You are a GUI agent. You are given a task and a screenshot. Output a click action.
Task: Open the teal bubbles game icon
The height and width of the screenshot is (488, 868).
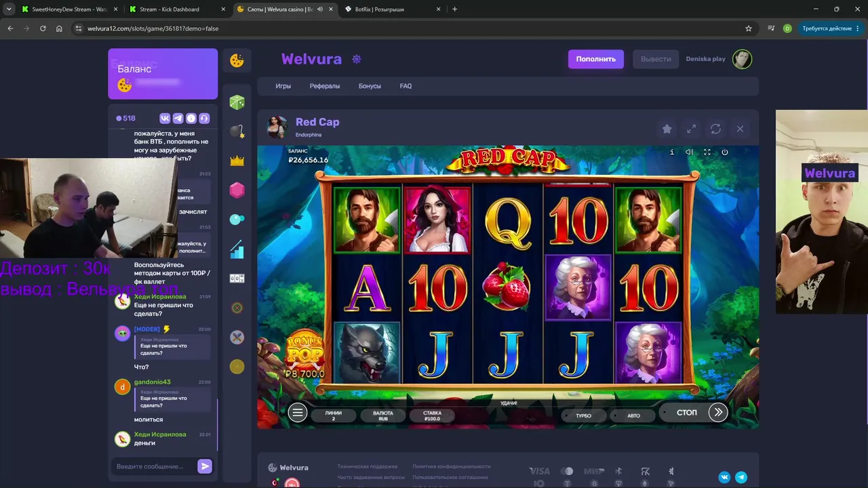pos(237,220)
